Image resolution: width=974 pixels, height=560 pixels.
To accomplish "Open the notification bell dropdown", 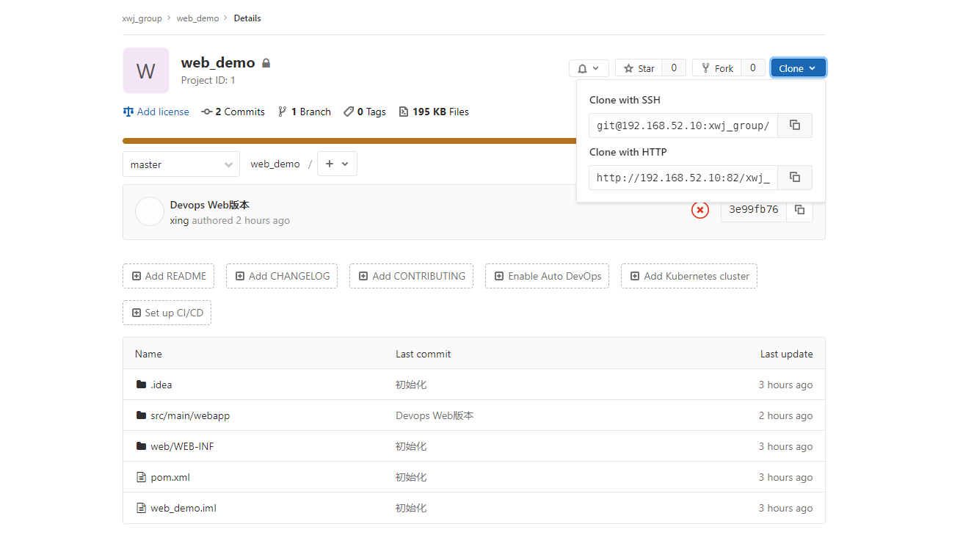I will point(589,68).
